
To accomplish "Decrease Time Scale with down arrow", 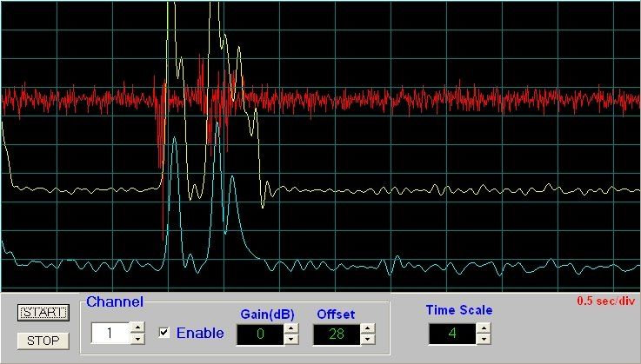I will pyautogui.click(x=484, y=339).
